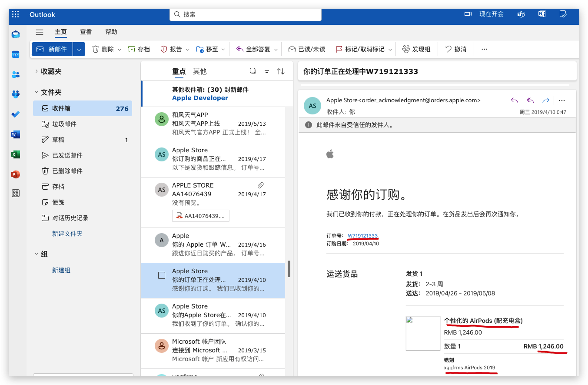Click forward arrow in message header
This screenshot has height=385, width=588.
546,100
